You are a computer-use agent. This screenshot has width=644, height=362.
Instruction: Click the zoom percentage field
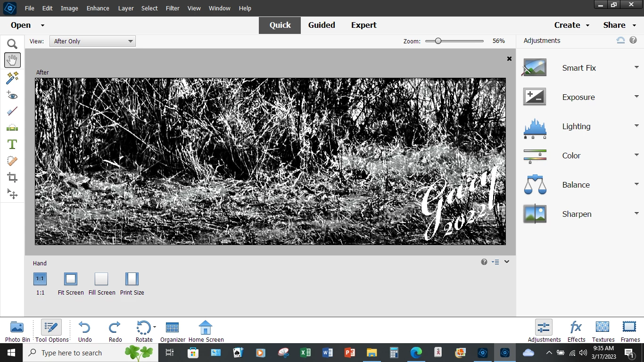(x=499, y=41)
